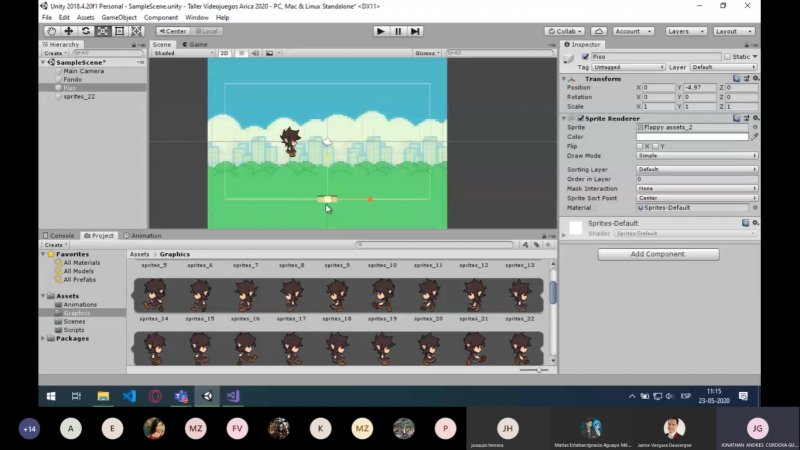Image resolution: width=800 pixels, height=450 pixels.
Task: Start Play mode
Action: pyautogui.click(x=380, y=31)
